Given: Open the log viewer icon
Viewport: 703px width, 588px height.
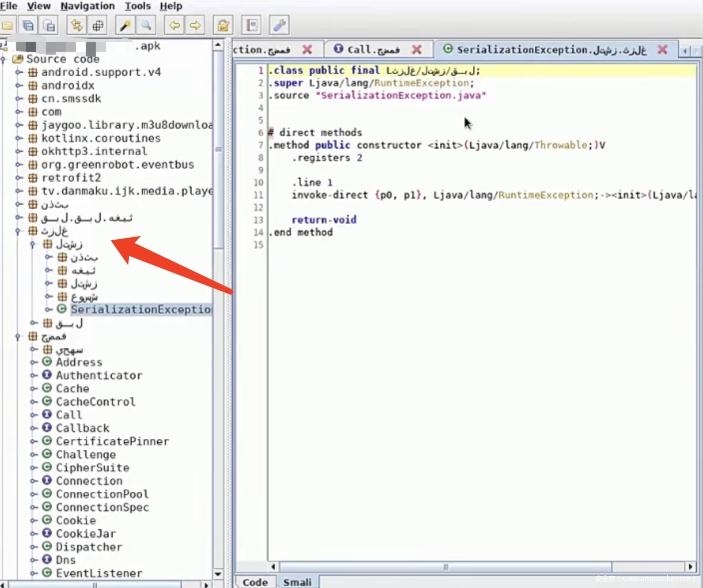Looking at the screenshot, I should point(252,25).
